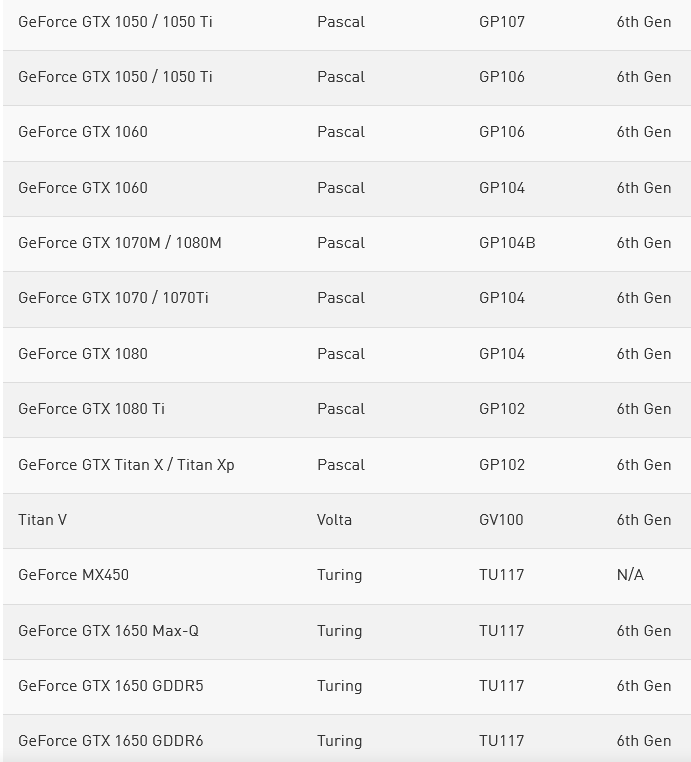Click the GP107 chip cell
The image size is (691, 762).
point(501,22)
